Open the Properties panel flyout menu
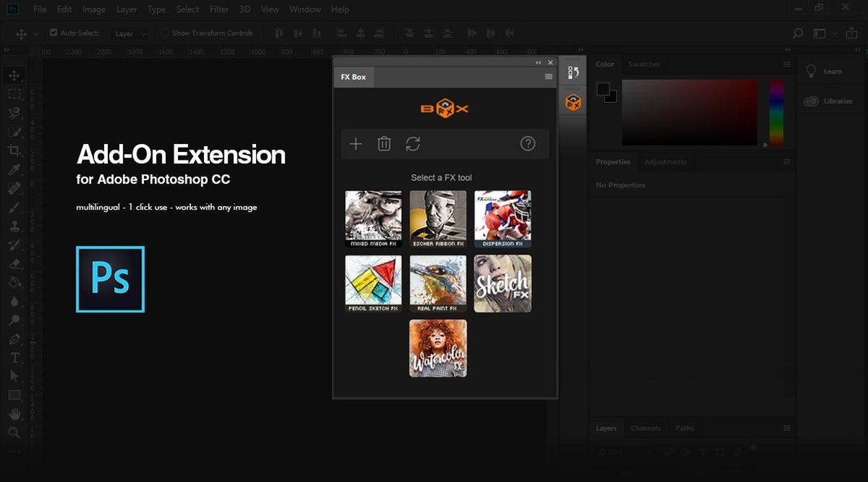Screen dimensions: 868x482 (x=787, y=161)
